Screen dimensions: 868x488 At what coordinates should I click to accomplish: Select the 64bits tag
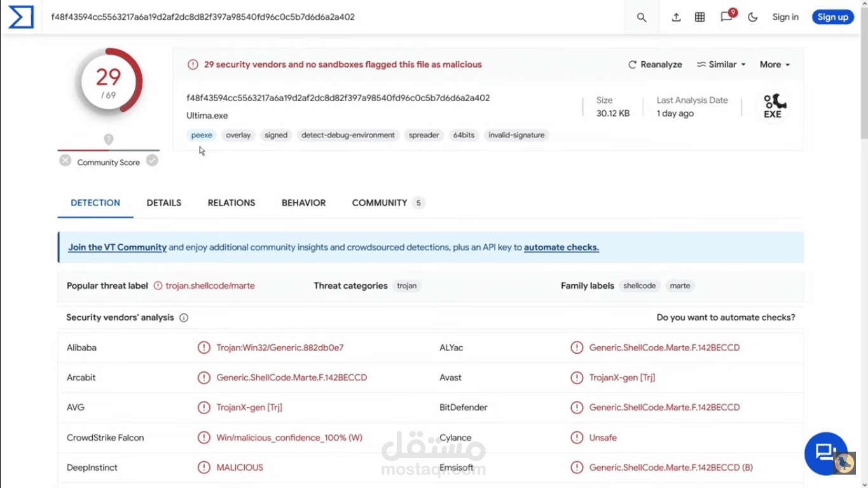coord(464,135)
